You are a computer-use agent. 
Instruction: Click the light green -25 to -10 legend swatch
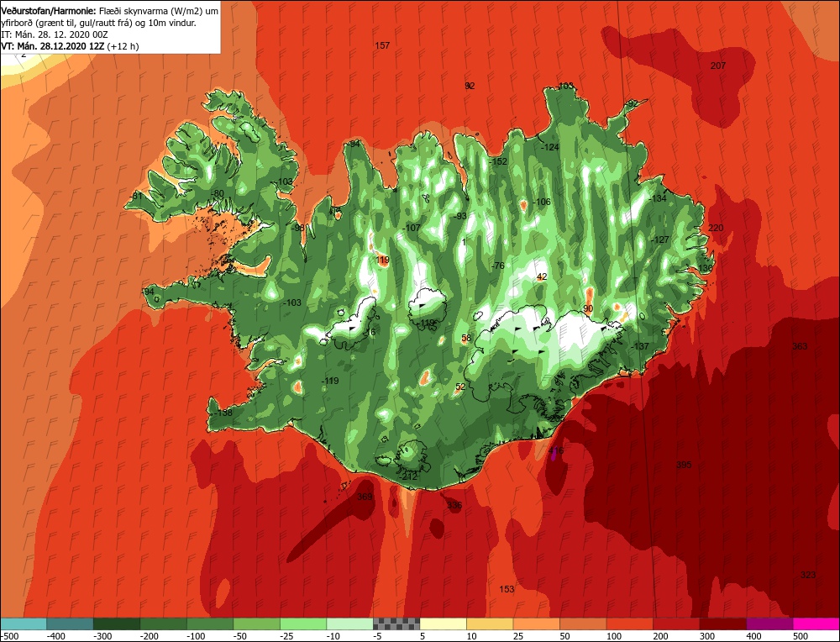[x=303, y=624]
